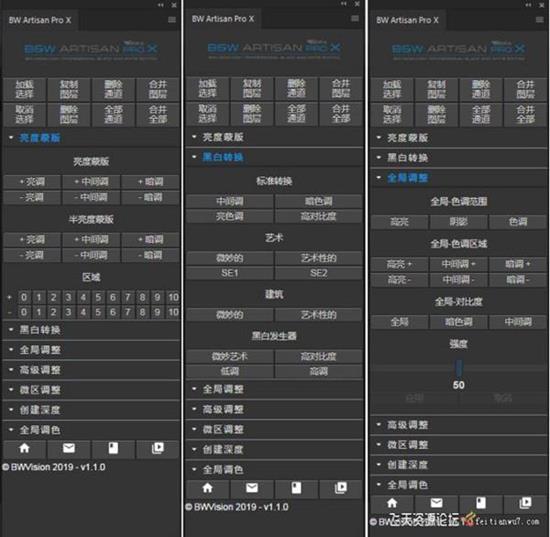Open manual book icon in right panel

click(x=481, y=503)
